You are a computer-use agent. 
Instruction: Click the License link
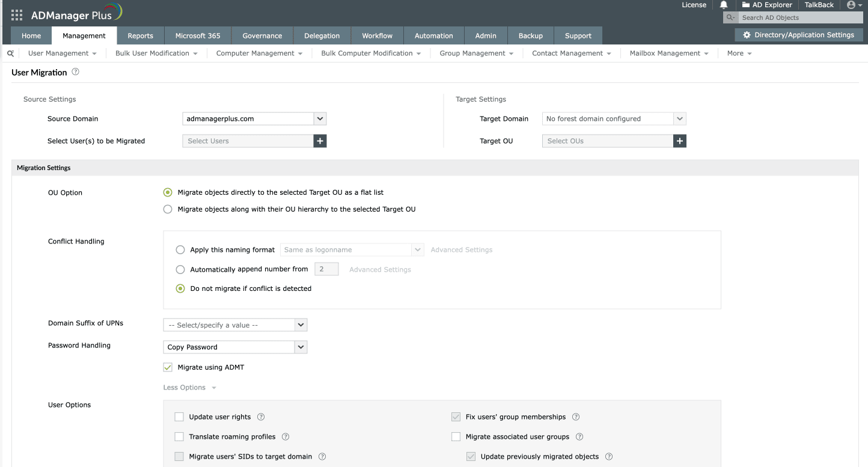coord(694,5)
